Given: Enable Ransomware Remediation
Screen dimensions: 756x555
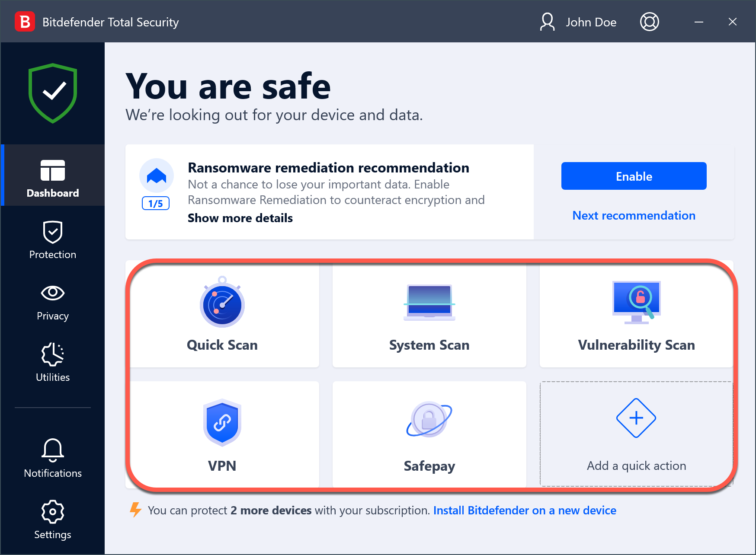Looking at the screenshot, I should click(x=633, y=176).
